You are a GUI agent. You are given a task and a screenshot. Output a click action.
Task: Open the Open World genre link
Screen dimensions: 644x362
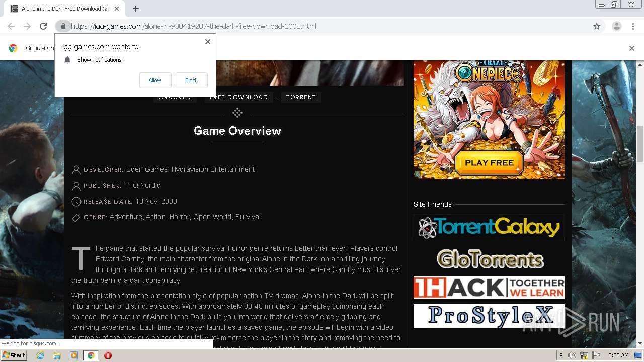(212, 217)
